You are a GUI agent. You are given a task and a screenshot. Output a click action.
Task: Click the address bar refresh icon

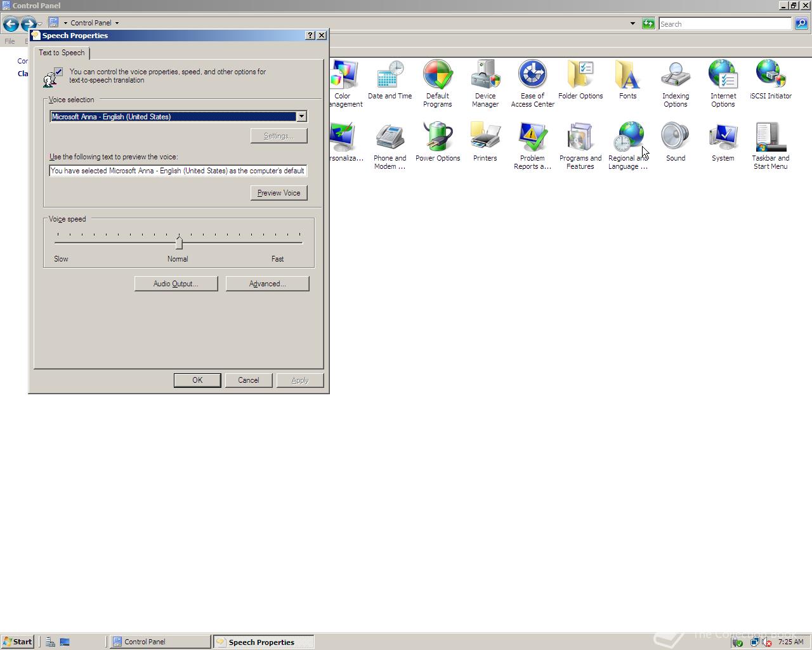[648, 23]
